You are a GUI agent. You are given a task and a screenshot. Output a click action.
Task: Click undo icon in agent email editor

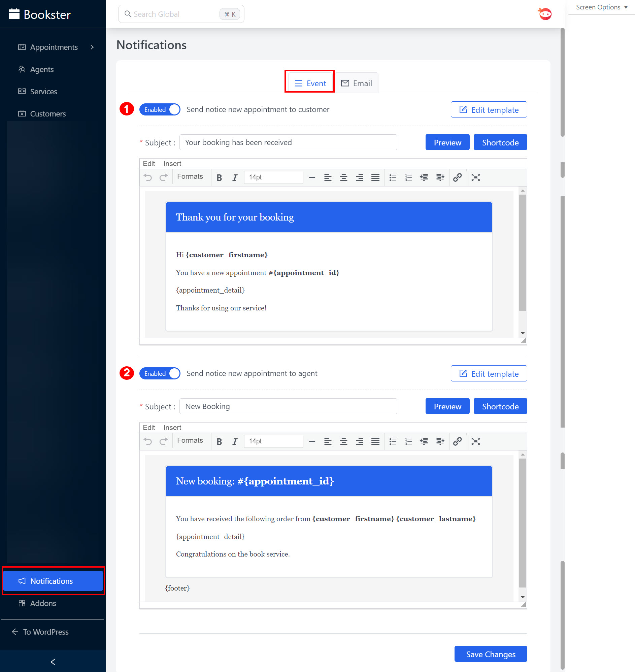pyautogui.click(x=147, y=441)
